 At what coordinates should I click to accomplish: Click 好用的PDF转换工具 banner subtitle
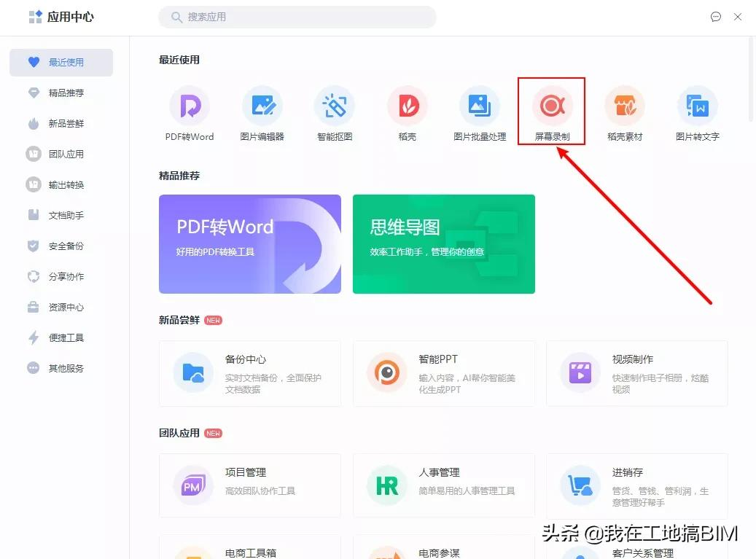coord(215,251)
